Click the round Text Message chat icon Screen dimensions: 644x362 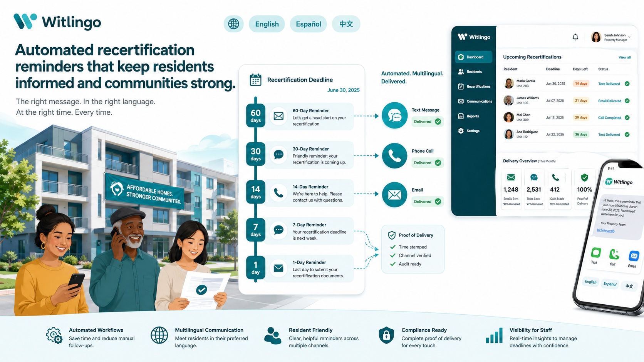tap(394, 115)
